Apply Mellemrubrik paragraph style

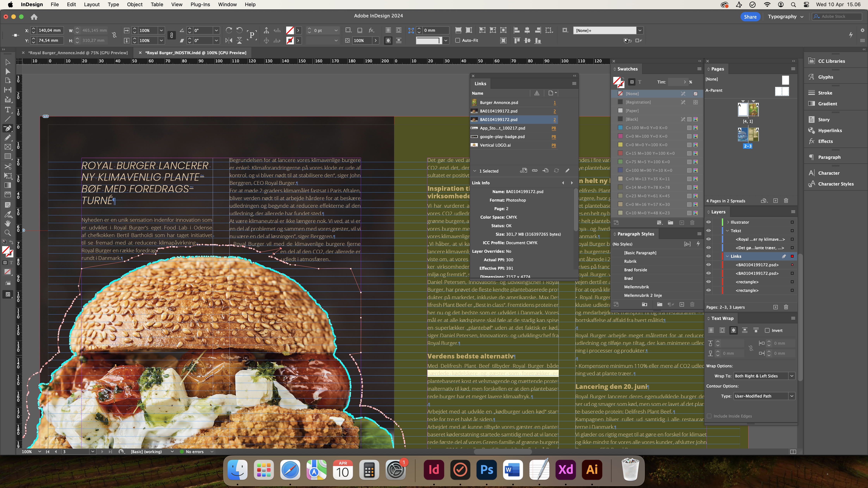pyautogui.click(x=636, y=287)
